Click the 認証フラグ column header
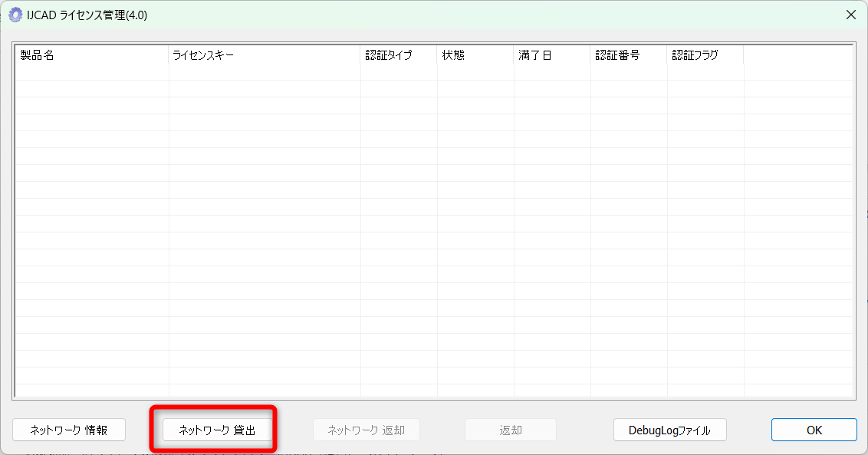The image size is (868, 455). [x=705, y=55]
